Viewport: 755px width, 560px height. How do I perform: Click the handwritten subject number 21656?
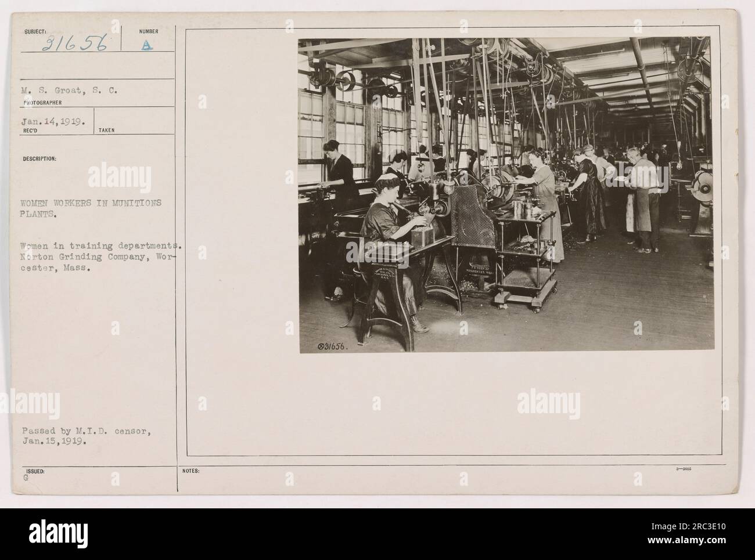[x=74, y=44]
